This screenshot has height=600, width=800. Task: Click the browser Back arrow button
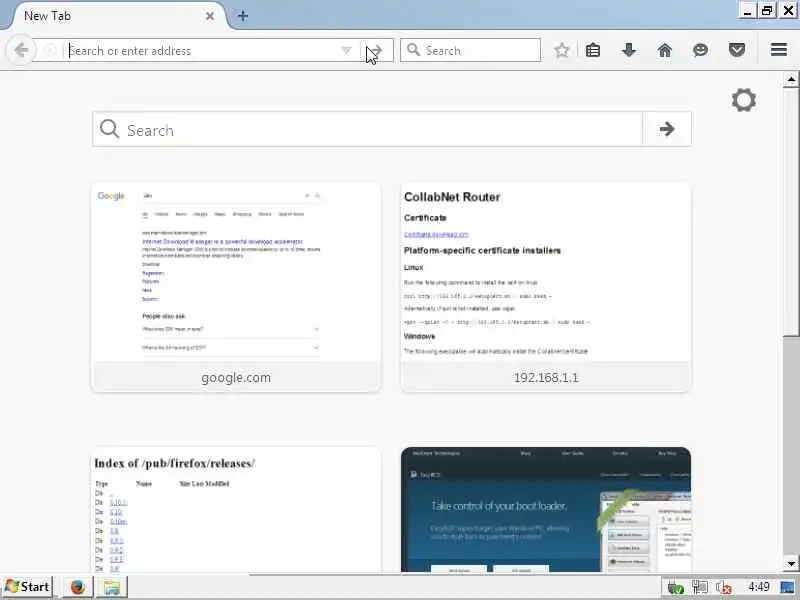pos(20,50)
